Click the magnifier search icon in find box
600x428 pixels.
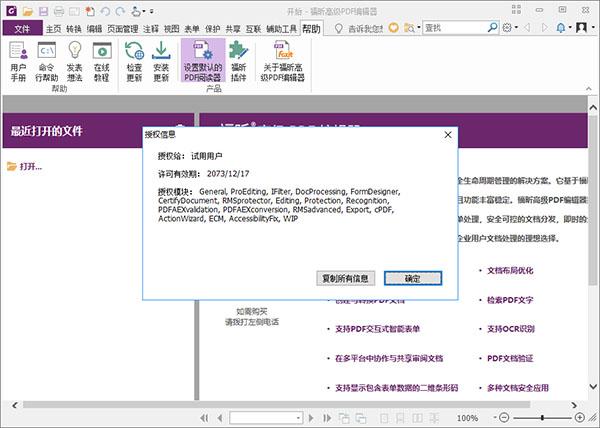click(492, 28)
